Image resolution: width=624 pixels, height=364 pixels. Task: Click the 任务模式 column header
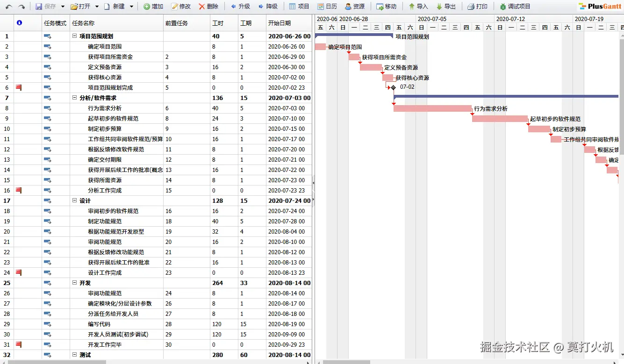(56, 23)
